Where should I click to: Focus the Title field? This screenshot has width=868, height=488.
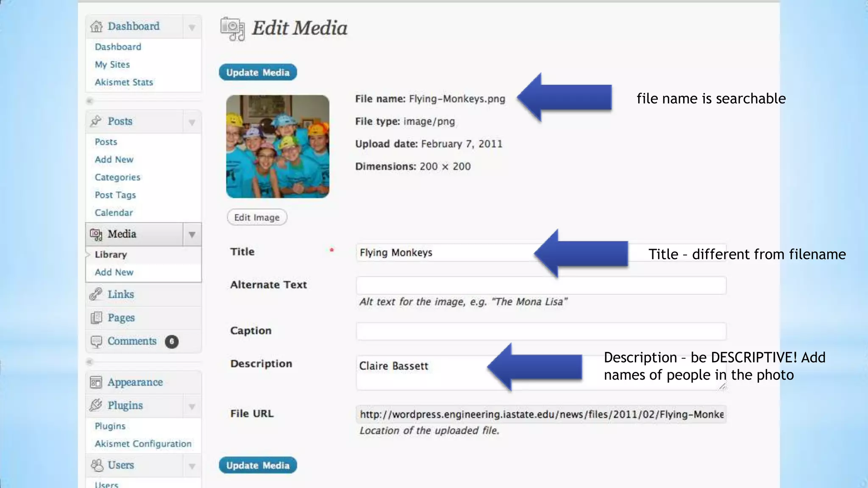click(x=541, y=252)
